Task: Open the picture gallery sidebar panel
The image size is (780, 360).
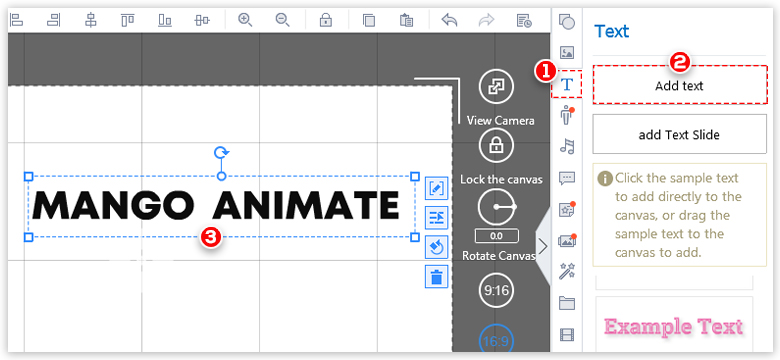Action: pyautogui.click(x=567, y=241)
